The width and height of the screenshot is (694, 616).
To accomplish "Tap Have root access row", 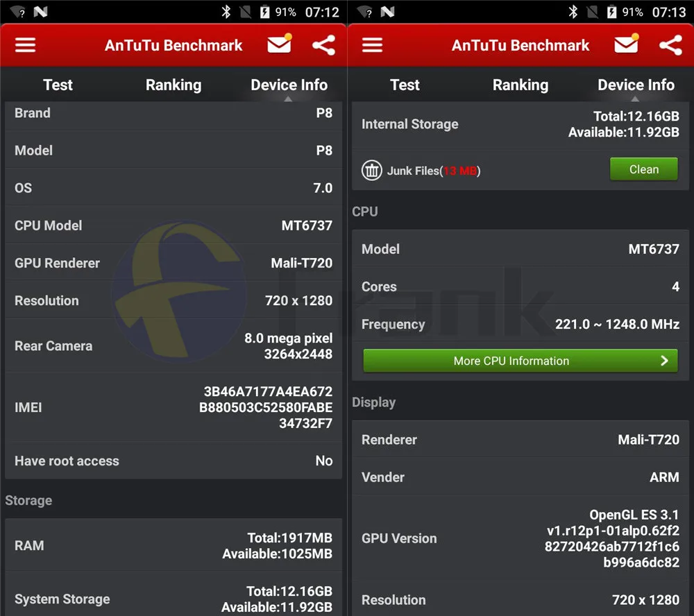I will click(173, 461).
